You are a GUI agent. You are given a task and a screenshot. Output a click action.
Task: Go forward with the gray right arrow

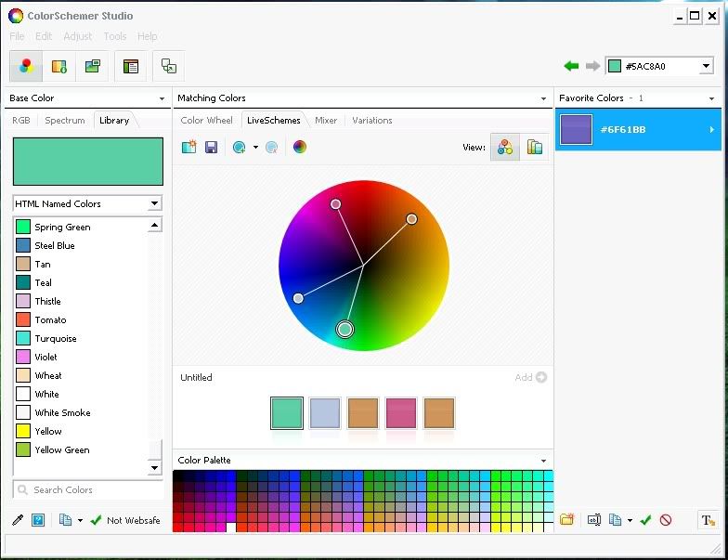[x=592, y=67]
